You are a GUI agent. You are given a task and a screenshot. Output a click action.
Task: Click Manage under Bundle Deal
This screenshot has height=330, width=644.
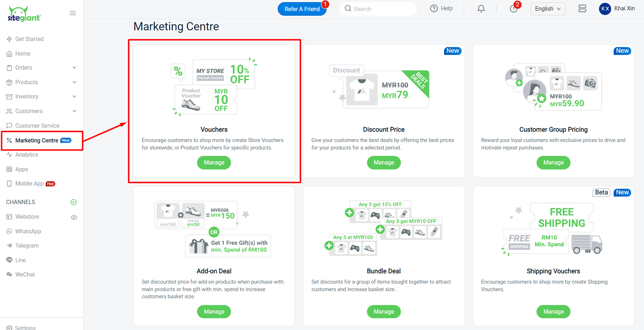coord(384,312)
